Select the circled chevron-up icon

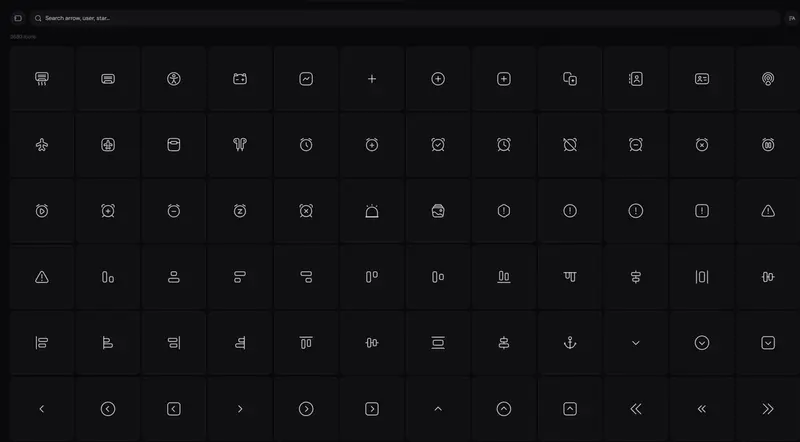504,409
